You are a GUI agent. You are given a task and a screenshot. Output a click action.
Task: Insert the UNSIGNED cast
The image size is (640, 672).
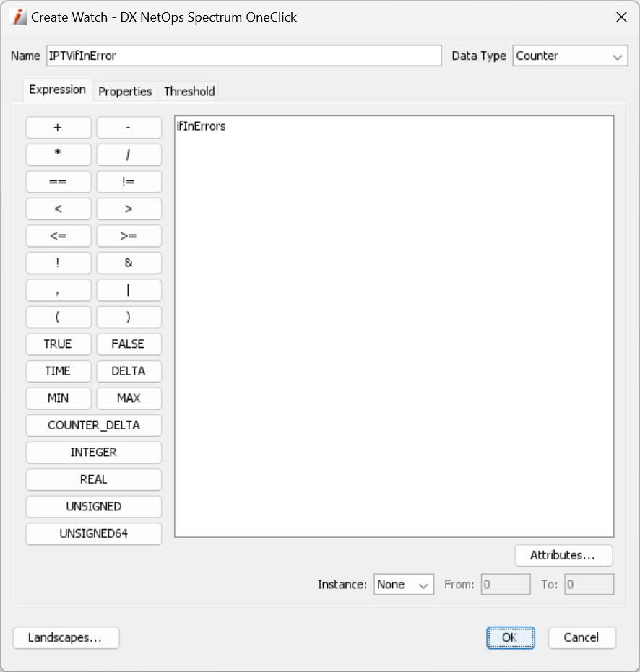93,507
